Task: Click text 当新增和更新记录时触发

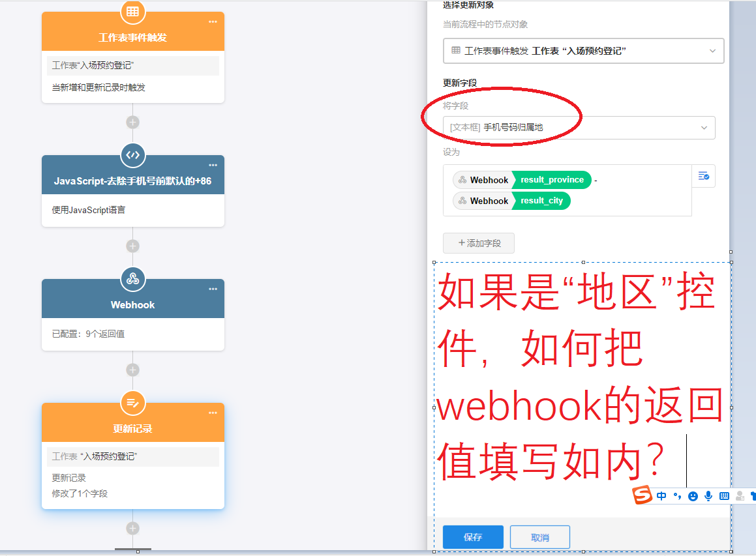Action: [99, 88]
